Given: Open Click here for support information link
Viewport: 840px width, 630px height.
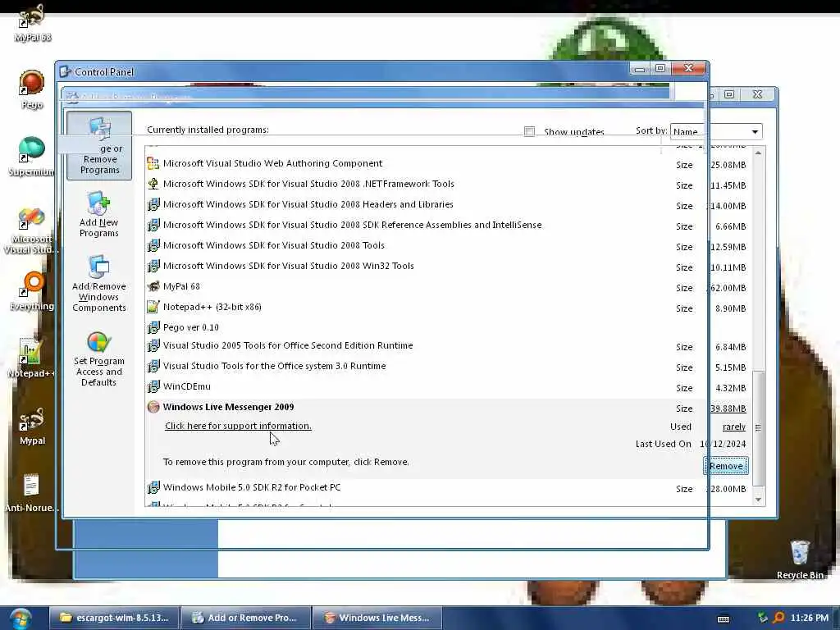Looking at the screenshot, I should (x=238, y=426).
